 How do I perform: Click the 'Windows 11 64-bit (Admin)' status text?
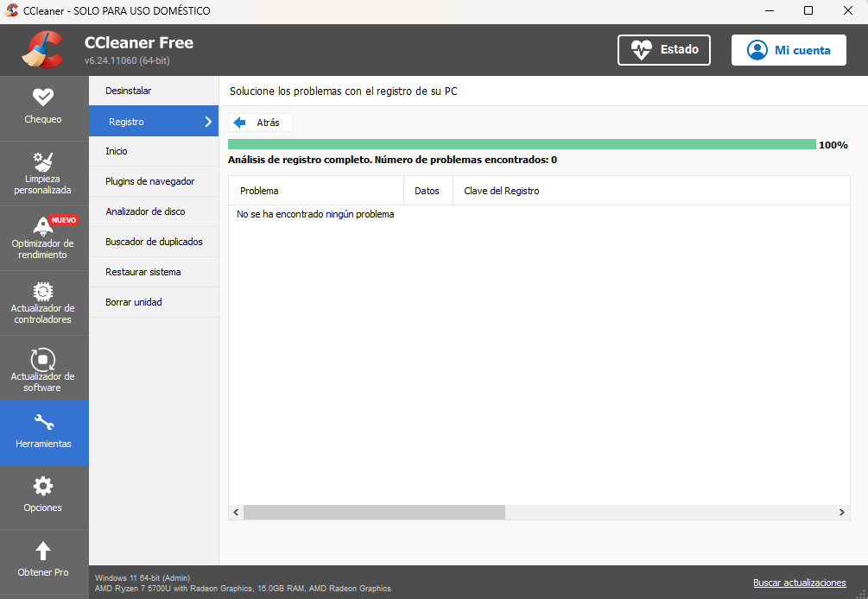pyautogui.click(x=143, y=578)
